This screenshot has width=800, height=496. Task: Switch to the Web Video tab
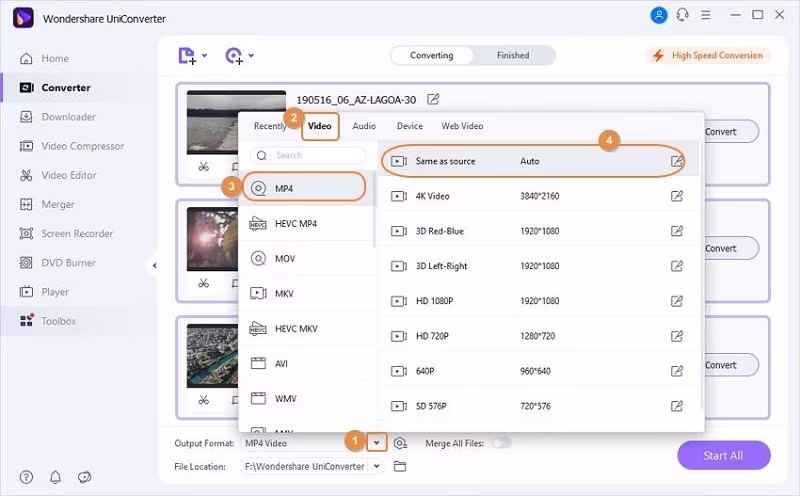(462, 126)
